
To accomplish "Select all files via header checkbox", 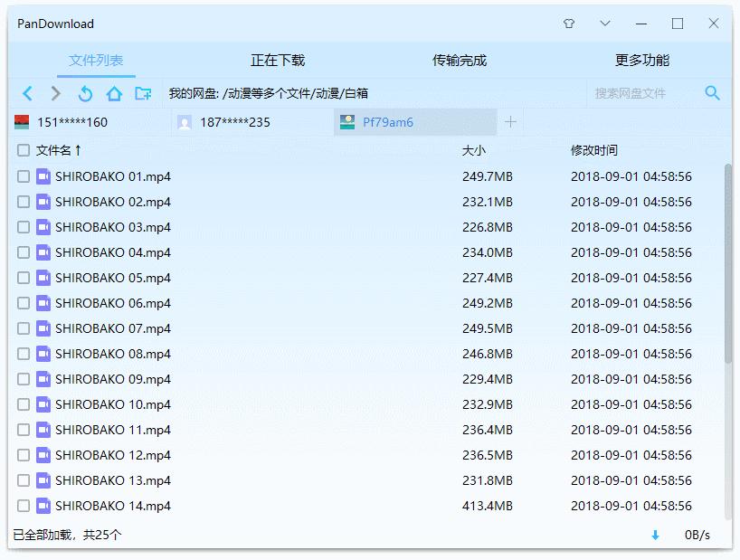I will pyautogui.click(x=23, y=151).
